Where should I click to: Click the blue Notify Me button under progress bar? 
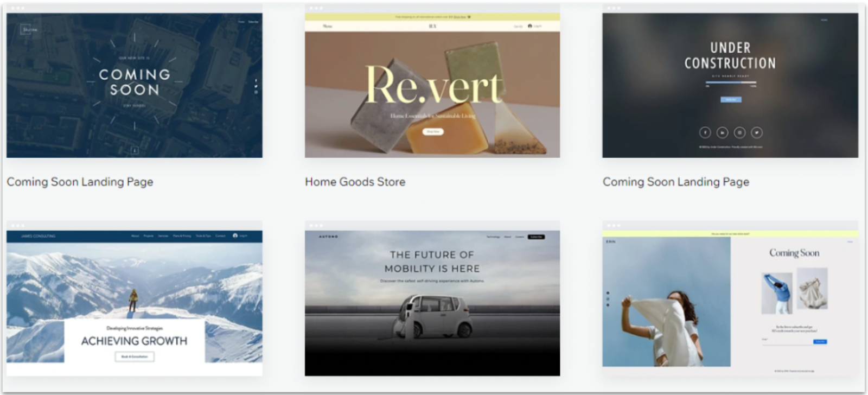(x=730, y=100)
